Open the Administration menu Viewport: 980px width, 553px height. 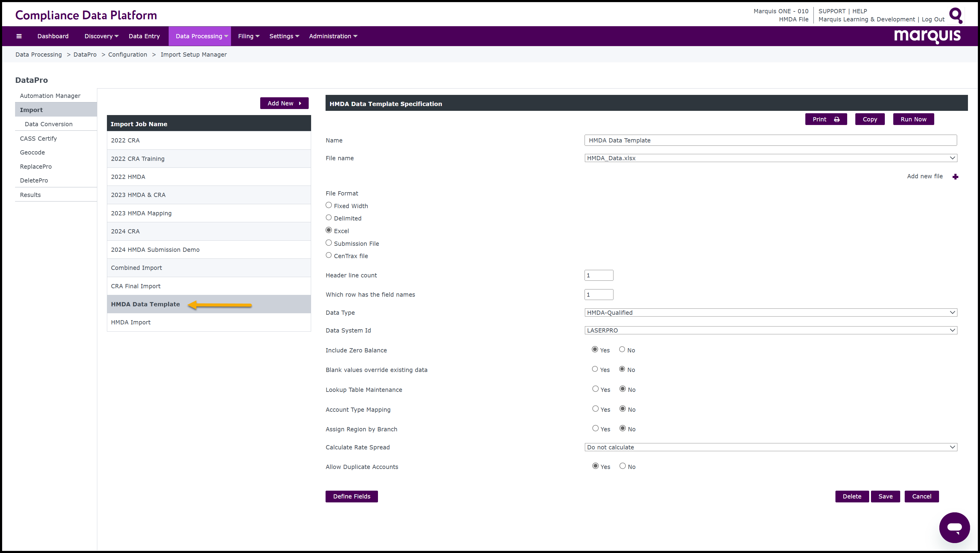point(333,36)
